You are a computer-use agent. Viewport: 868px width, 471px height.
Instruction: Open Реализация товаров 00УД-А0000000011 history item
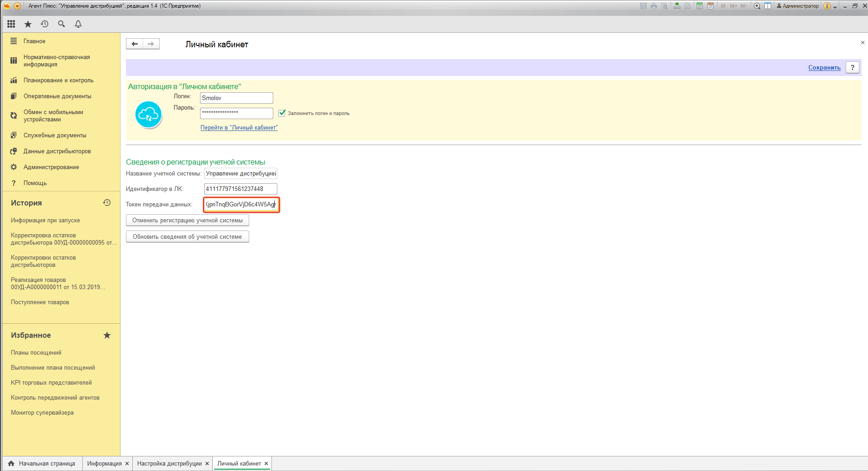tap(58, 283)
